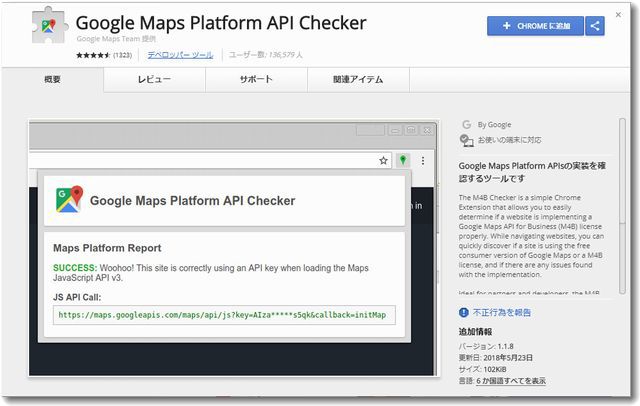The width and height of the screenshot is (640, 406).
Task: Click the share icon button
Action: pos(595,26)
